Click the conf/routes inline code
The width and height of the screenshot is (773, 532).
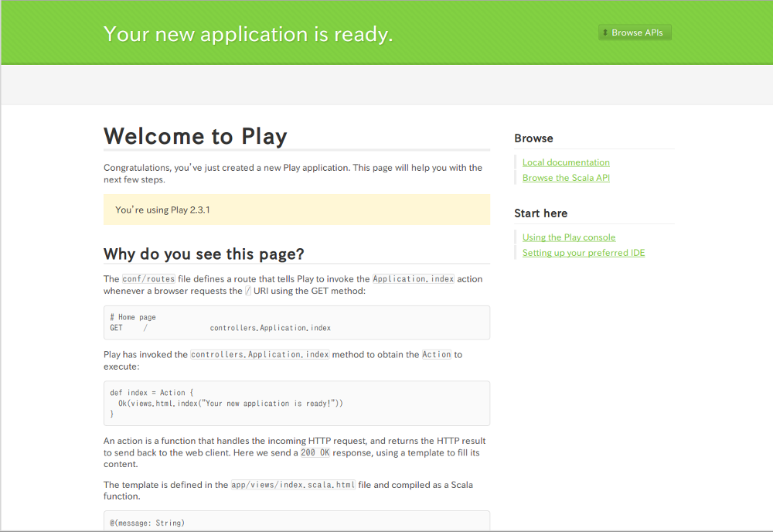pyautogui.click(x=148, y=278)
